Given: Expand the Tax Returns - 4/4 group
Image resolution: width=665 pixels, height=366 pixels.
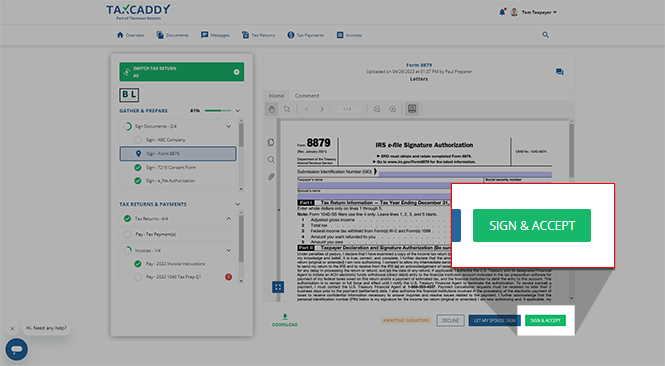Looking at the screenshot, I should [x=229, y=219].
